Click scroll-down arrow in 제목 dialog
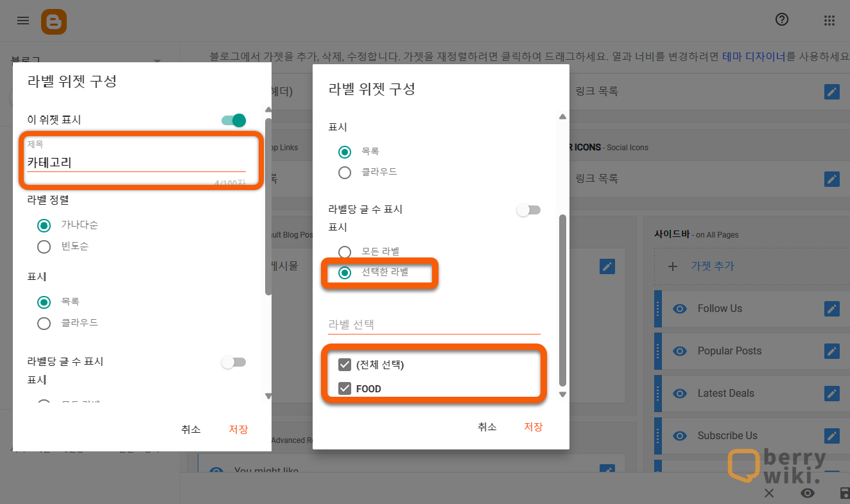The height and width of the screenshot is (504, 850). (x=268, y=396)
